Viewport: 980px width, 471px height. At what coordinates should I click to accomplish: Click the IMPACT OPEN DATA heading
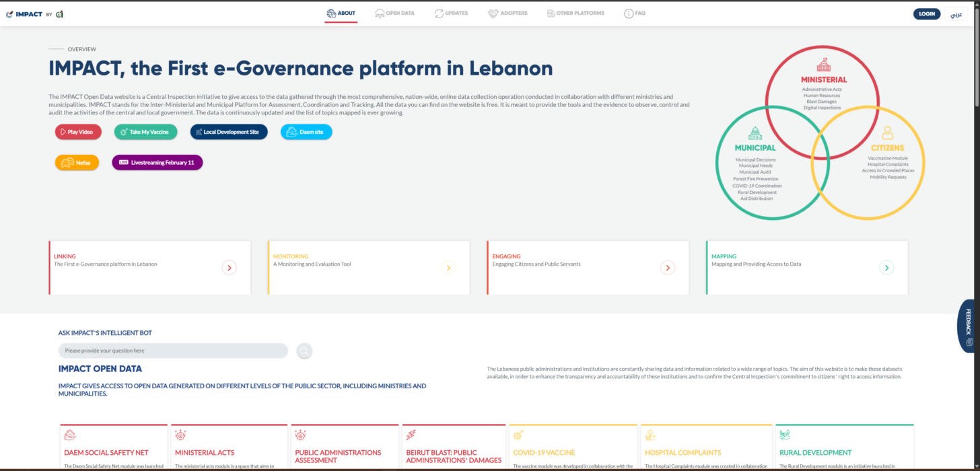pos(100,369)
